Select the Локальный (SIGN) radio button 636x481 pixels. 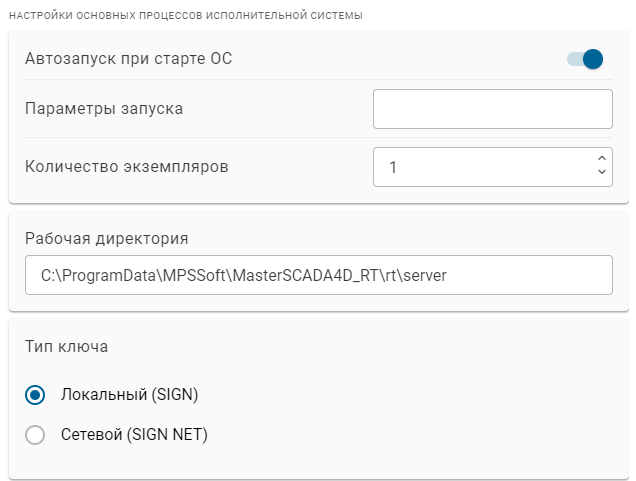tap(35, 395)
